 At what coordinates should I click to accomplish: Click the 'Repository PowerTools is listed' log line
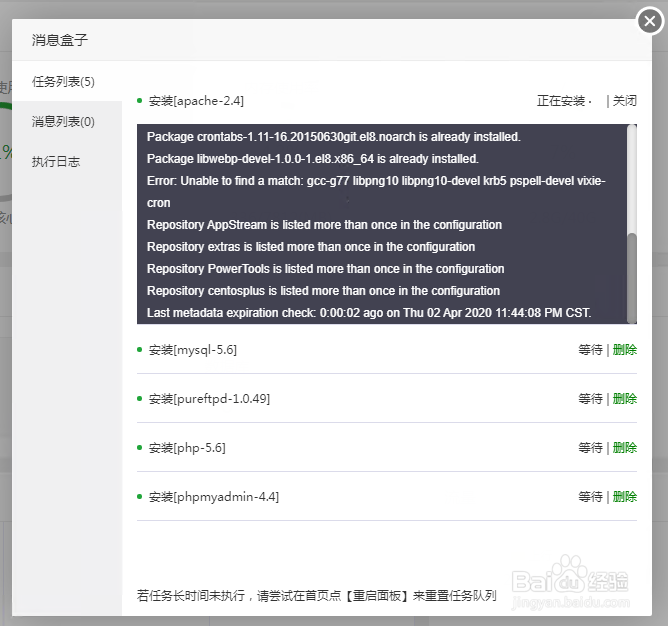coord(325,268)
